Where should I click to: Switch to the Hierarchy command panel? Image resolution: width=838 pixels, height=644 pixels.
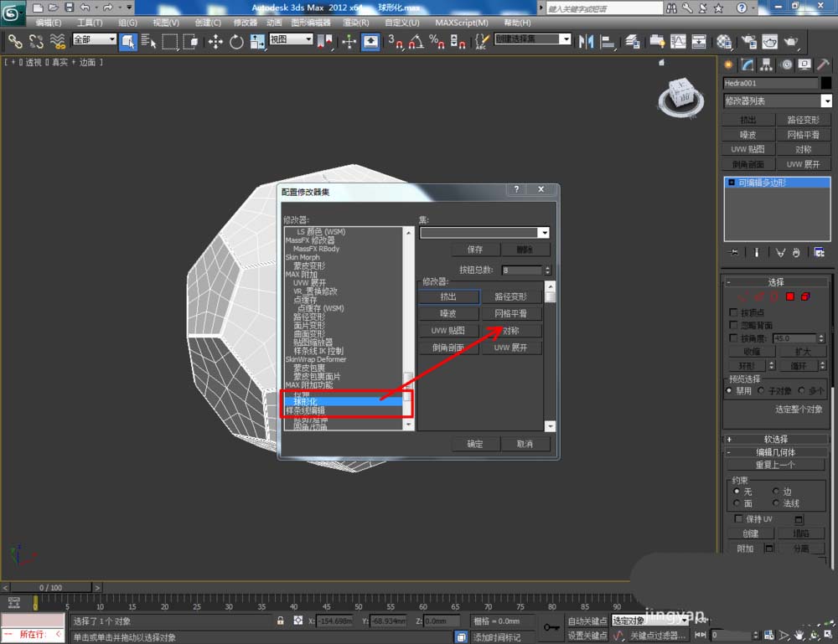click(767, 64)
